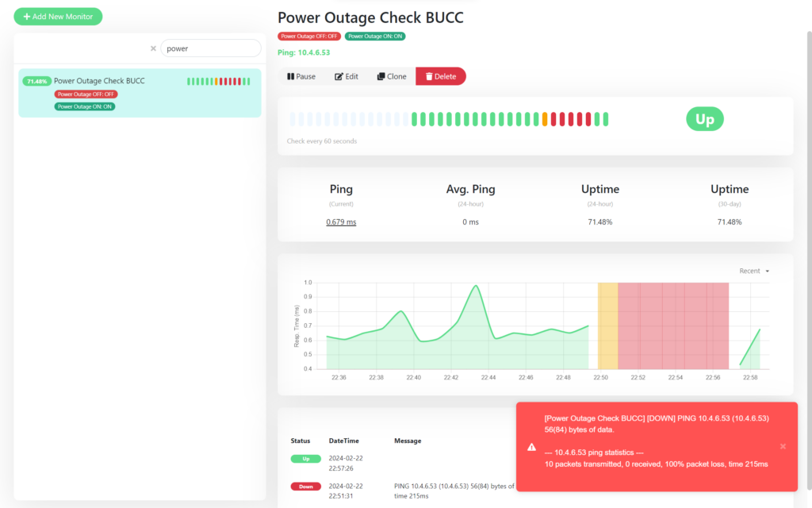Click the search box containing 'power'

[210, 48]
